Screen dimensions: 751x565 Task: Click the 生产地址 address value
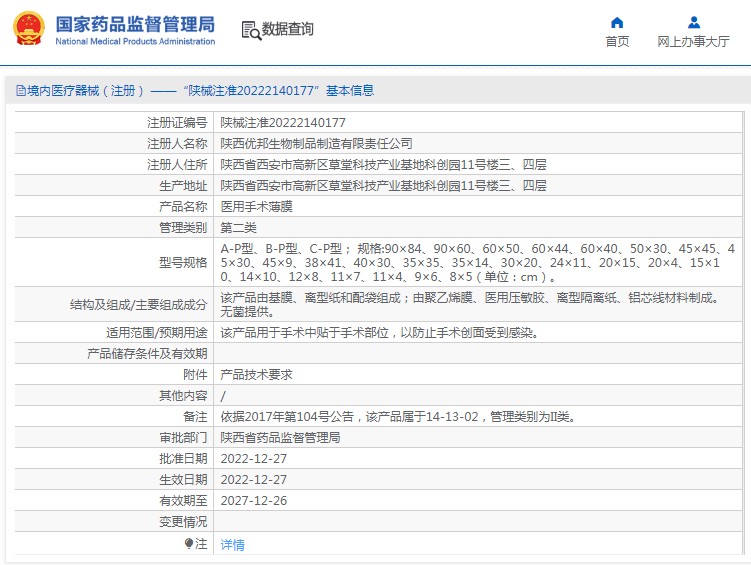pyautogui.click(x=383, y=186)
